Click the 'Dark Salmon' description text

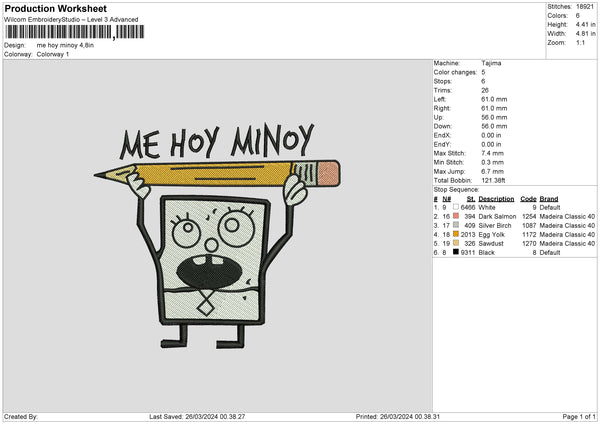497,217
